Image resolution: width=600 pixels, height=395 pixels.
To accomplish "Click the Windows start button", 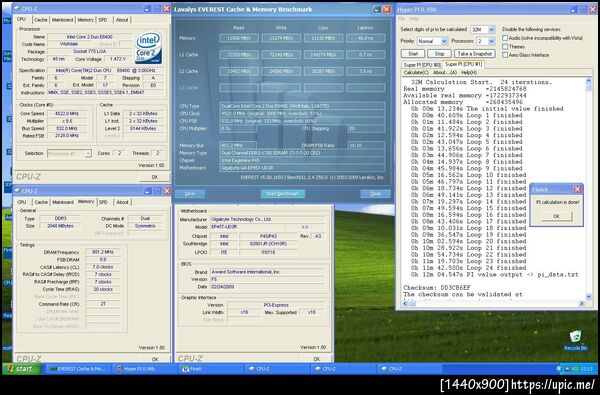I will point(22,369).
